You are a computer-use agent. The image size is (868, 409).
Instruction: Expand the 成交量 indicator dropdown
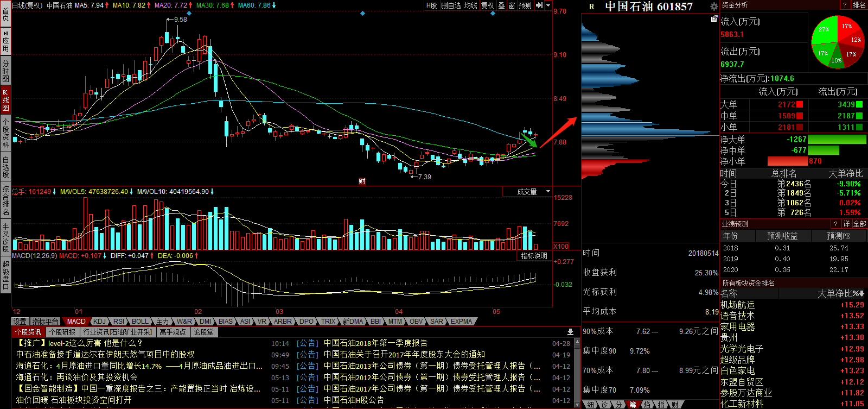pos(548,192)
